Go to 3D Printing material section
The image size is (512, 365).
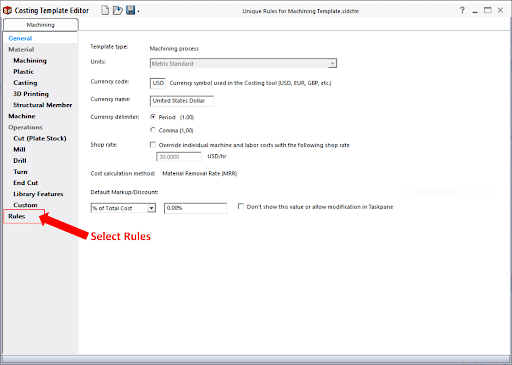pos(31,94)
